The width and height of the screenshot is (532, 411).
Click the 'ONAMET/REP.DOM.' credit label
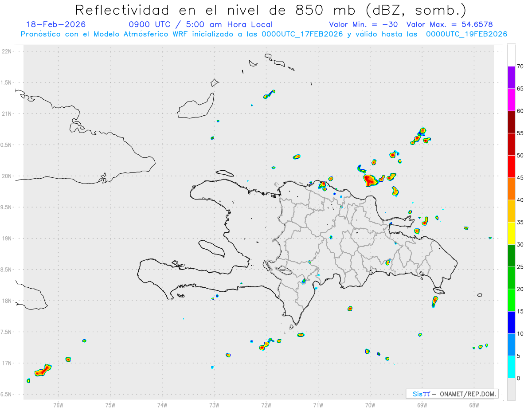point(467,394)
